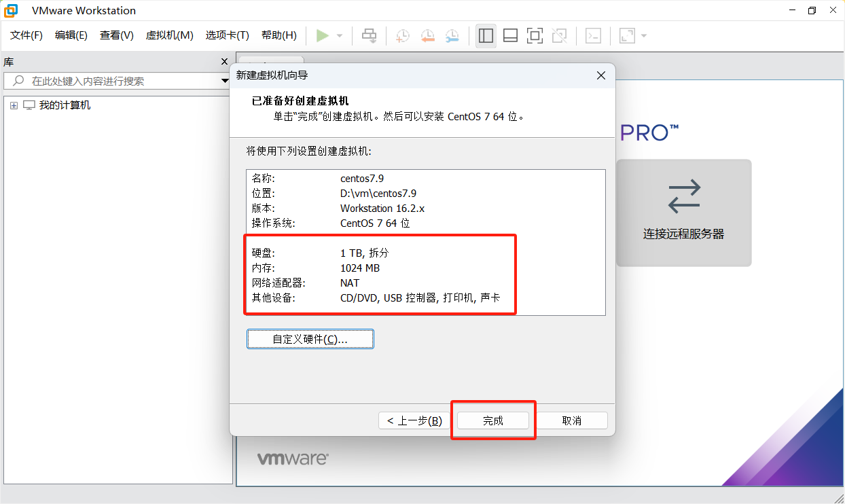Click the 其他设备 devices list text
This screenshot has width=845, height=504.
420,298
